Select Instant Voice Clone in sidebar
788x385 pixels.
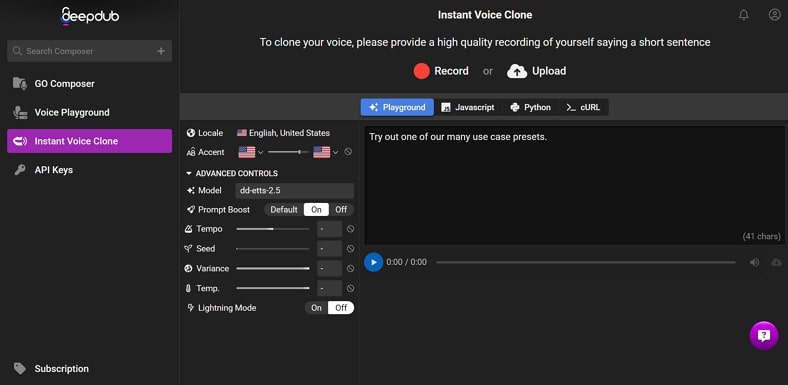pos(89,141)
